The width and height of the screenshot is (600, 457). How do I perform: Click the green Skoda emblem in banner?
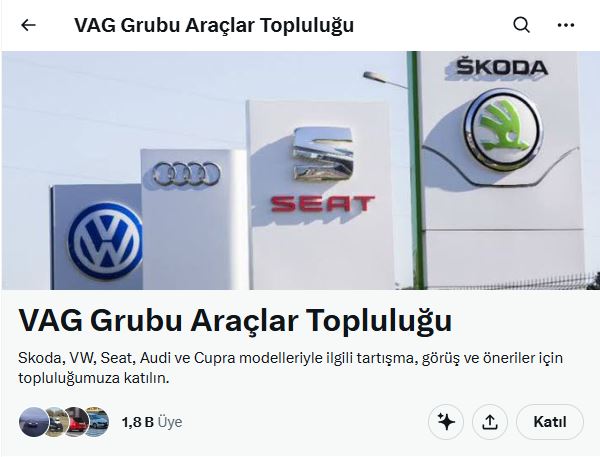pos(503,130)
